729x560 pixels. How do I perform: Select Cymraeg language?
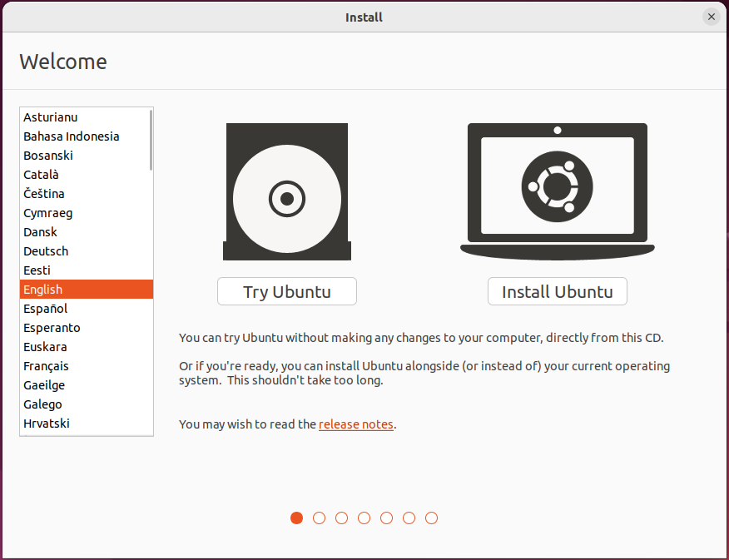pos(86,213)
